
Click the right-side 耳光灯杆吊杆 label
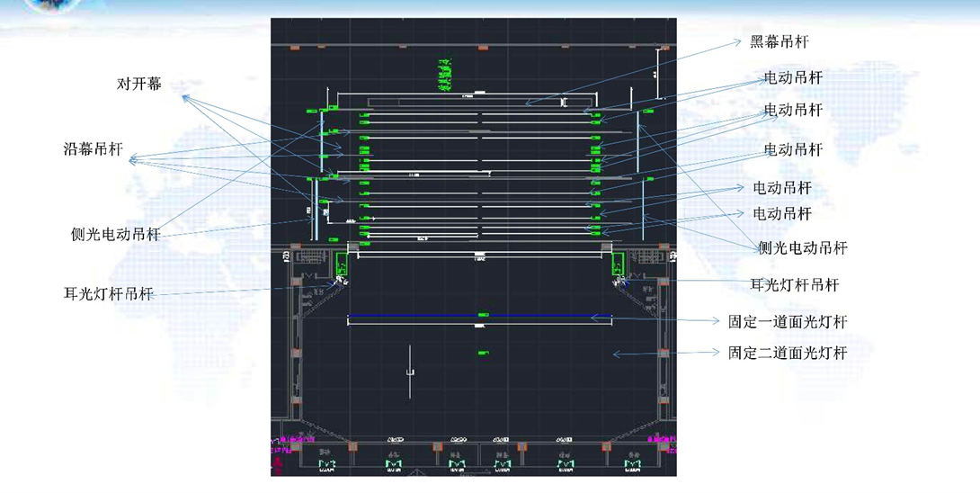[x=794, y=285]
